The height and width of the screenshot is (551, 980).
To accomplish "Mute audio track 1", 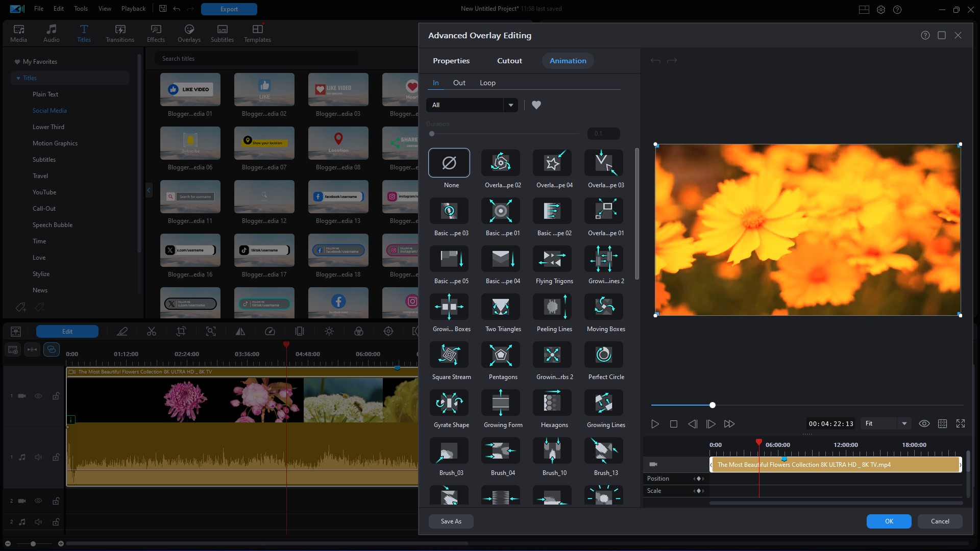I will point(38,457).
